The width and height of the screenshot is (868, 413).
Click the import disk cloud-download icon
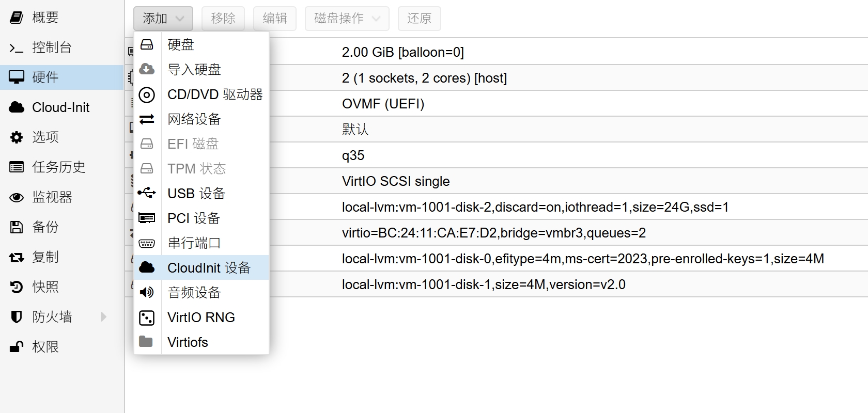point(147,69)
